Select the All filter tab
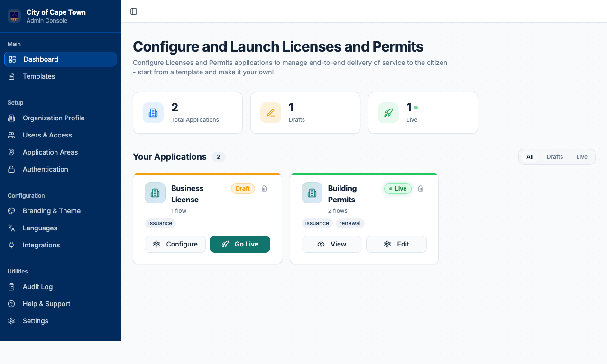 (x=530, y=157)
